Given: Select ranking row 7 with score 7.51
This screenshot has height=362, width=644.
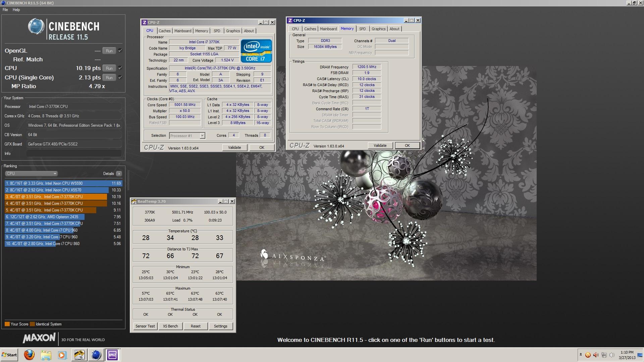Looking at the screenshot, I should (63, 224).
